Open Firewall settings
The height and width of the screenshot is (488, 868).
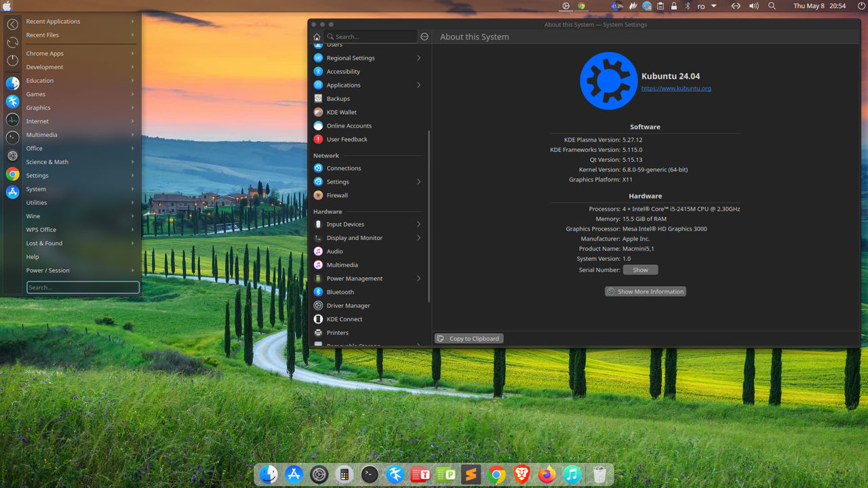tap(370, 195)
